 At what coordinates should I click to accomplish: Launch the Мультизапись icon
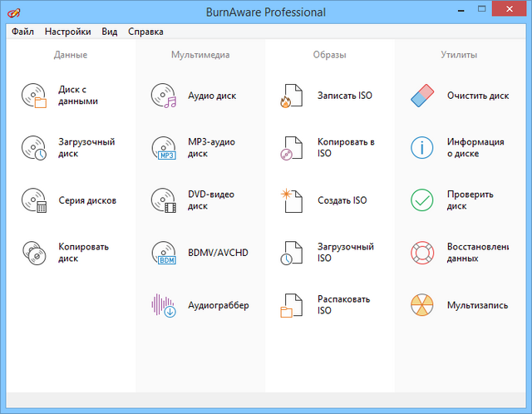click(422, 305)
